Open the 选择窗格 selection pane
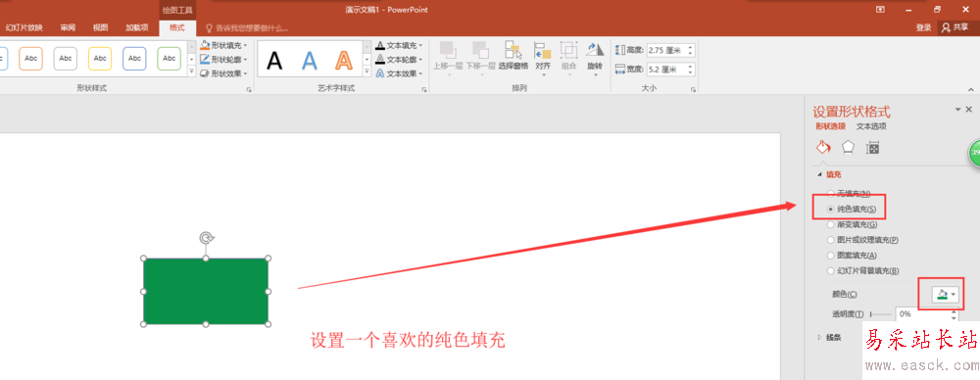 pyautogui.click(x=514, y=56)
